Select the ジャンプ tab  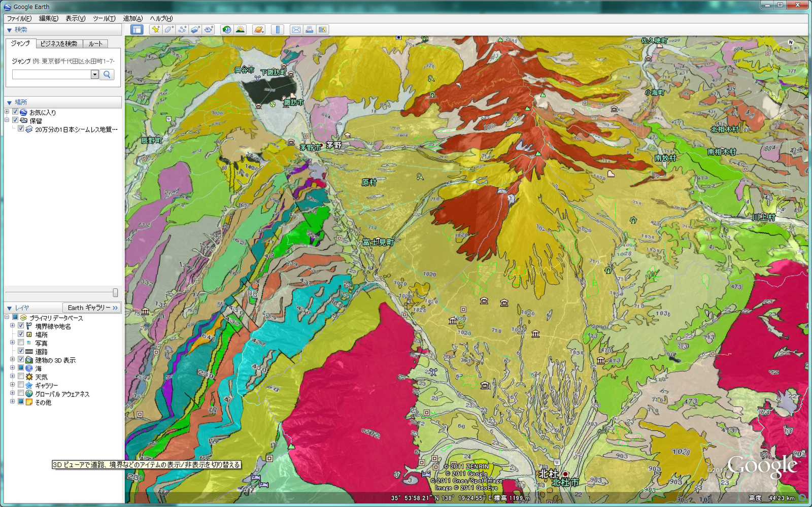(20, 44)
